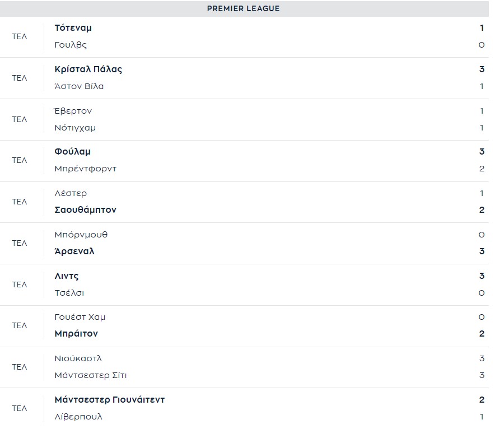Click the Γουέστ Χαμ team name
This screenshot has width=504, height=429.
(x=80, y=317)
